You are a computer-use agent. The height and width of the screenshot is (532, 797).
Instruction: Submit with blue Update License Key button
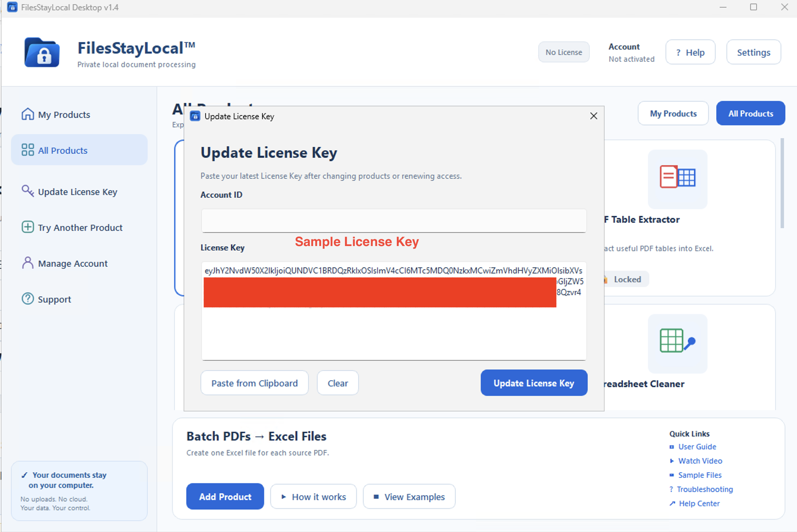[534, 383]
